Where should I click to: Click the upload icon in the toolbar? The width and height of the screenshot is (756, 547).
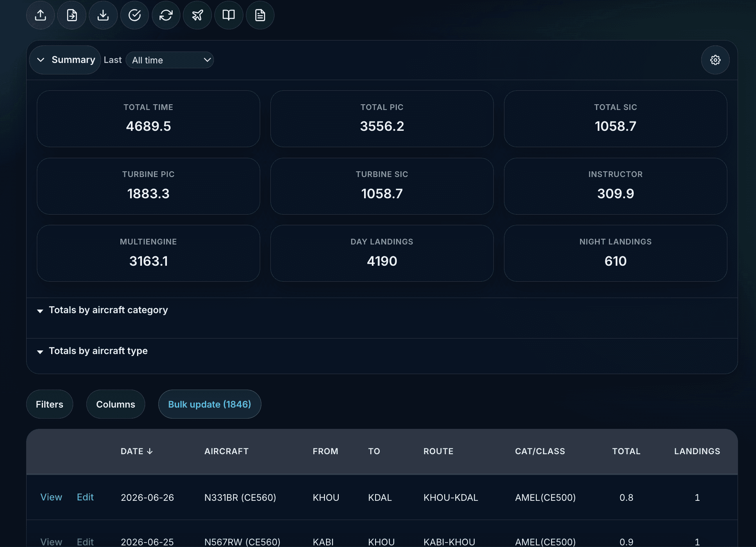click(40, 15)
